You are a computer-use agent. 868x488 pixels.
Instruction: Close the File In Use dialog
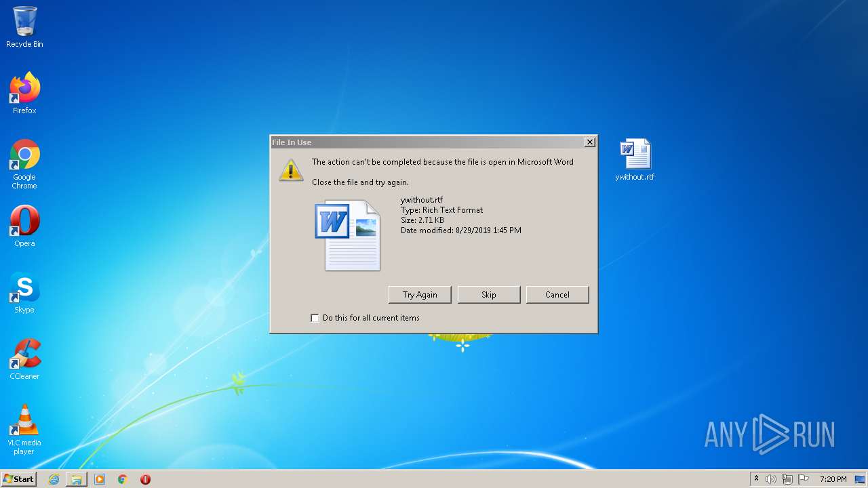point(590,142)
